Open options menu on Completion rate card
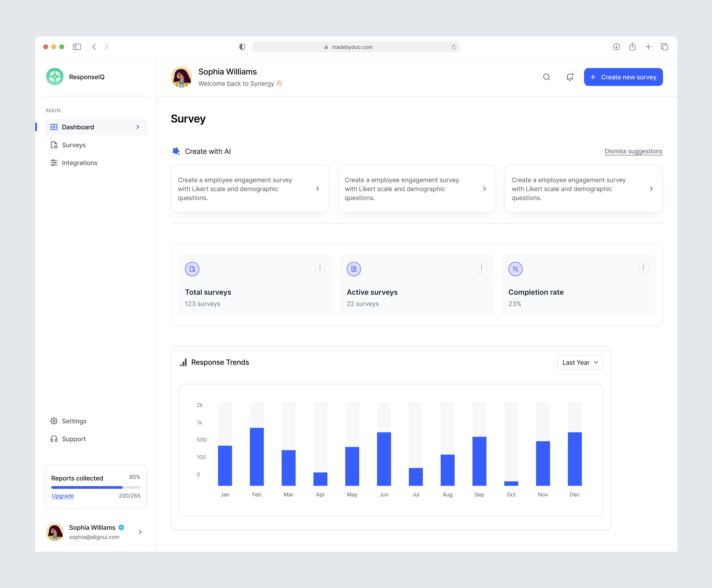This screenshot has width=712, height=588. point(643,267)
